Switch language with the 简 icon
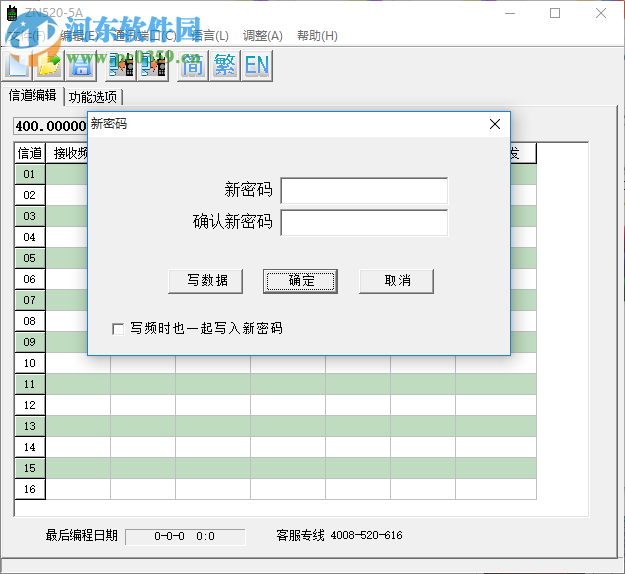The height and width of the screenshot is (574, 625). click(x=193, y=65)
